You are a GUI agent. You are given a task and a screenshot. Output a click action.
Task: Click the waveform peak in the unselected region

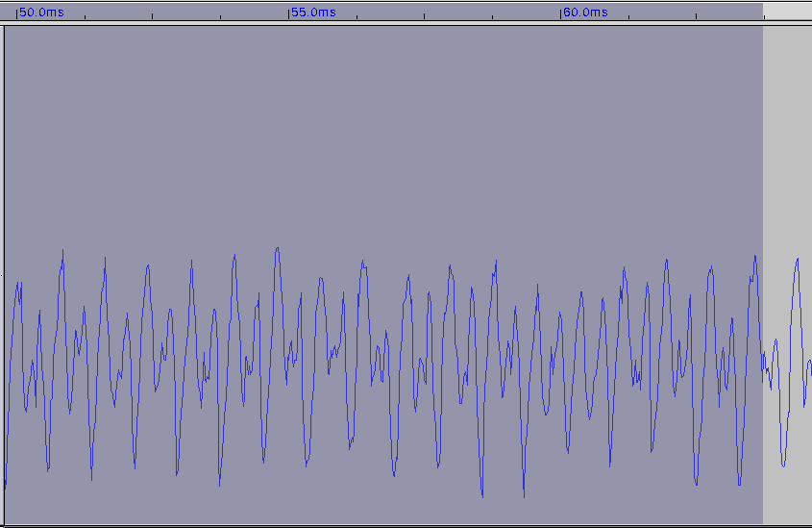[x=797, y=260]
